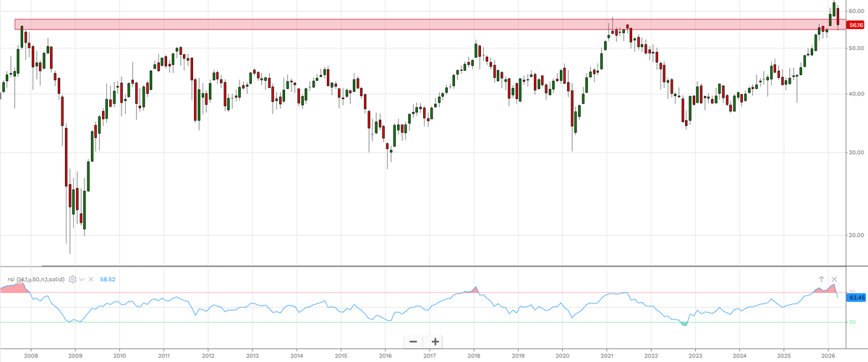Click the 2020 label on time axis

pos(562,355)
